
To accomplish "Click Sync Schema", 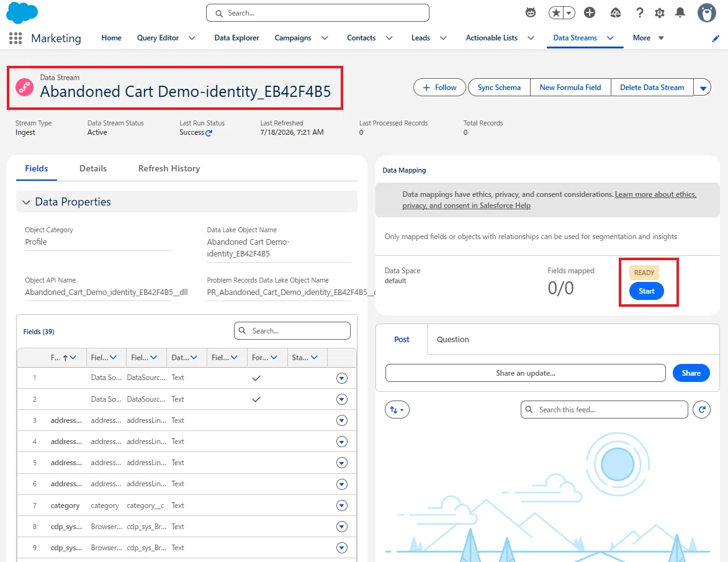I will pyautogui.click(x=499, y=88).
